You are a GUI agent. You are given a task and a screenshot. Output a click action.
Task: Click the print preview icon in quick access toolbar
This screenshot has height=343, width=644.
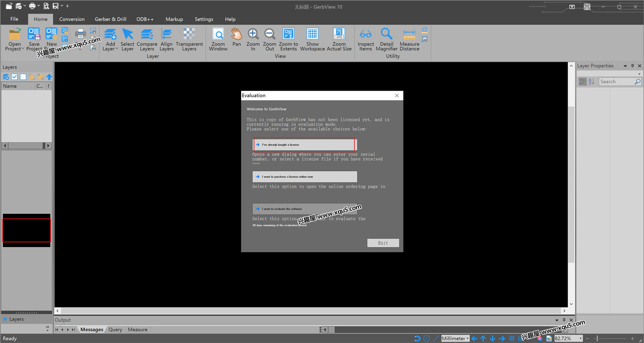point(46,6)
